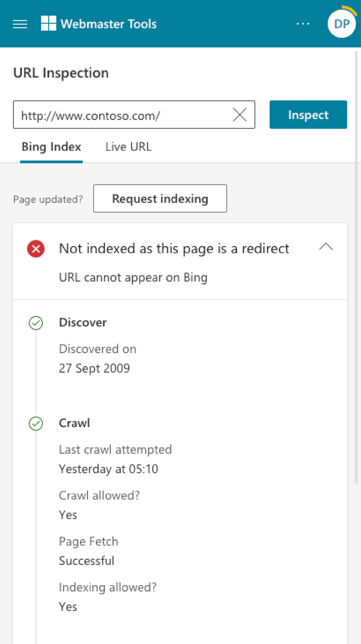Image resolution: width=361 pixels, height=644 pixels.
Task: Clear the URL field with the X
Action: point(239,115)
